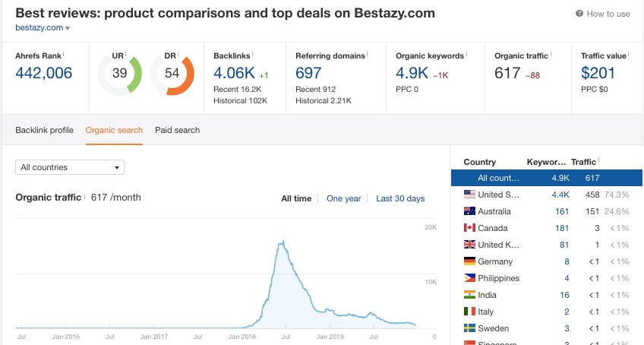Viewport: 644px width, 345px height.
Task: Open Philippines keywords count 4
Action: click(567, 278)
